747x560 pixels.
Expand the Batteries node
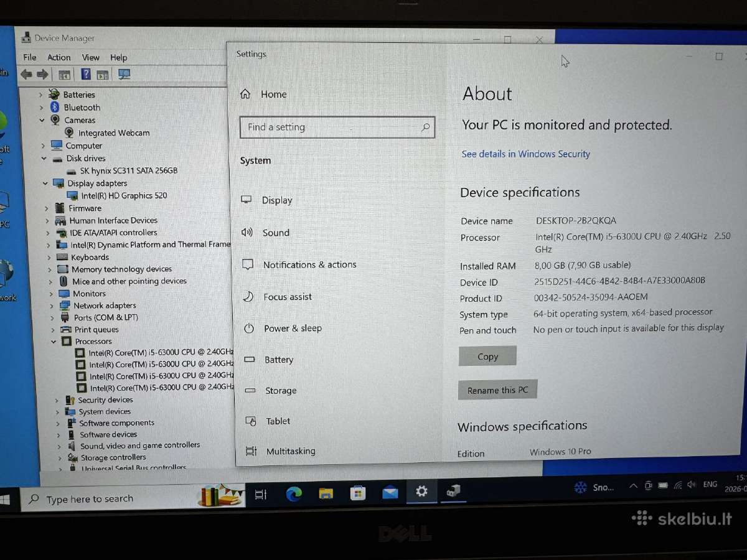pos(41,95)
